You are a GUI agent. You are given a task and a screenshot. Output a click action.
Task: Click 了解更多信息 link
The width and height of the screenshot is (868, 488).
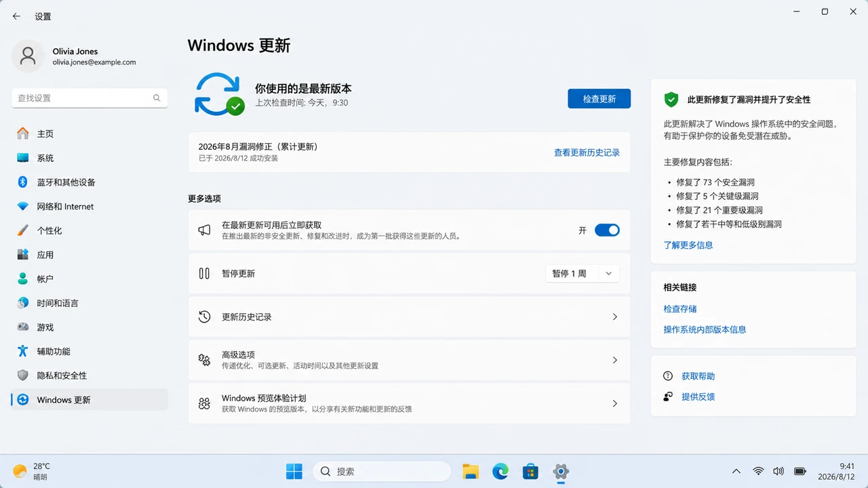688,245
